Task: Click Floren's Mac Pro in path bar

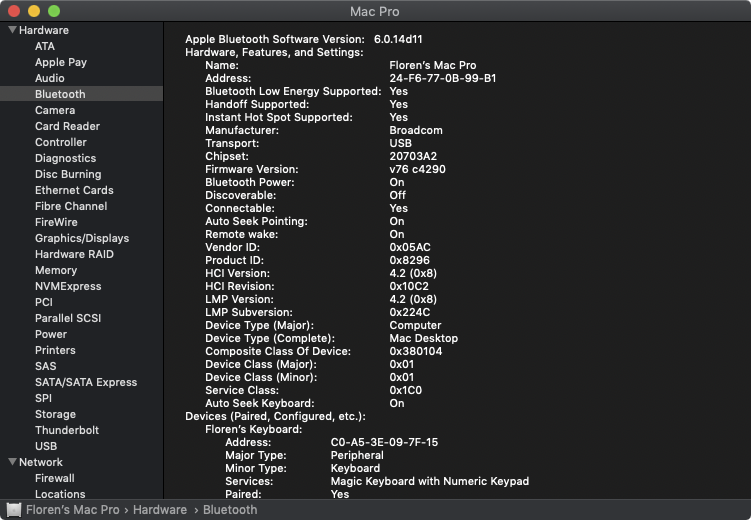Action: 72,510
